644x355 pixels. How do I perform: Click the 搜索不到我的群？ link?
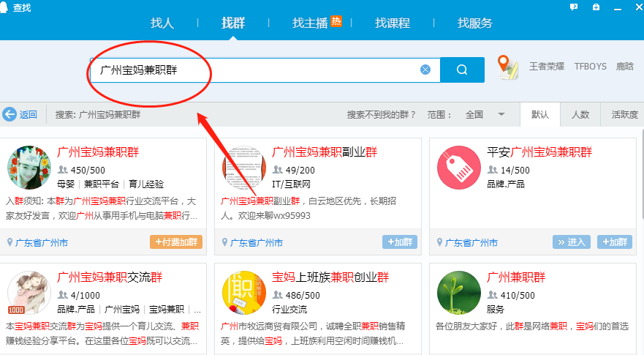click(x=381, y=114)
